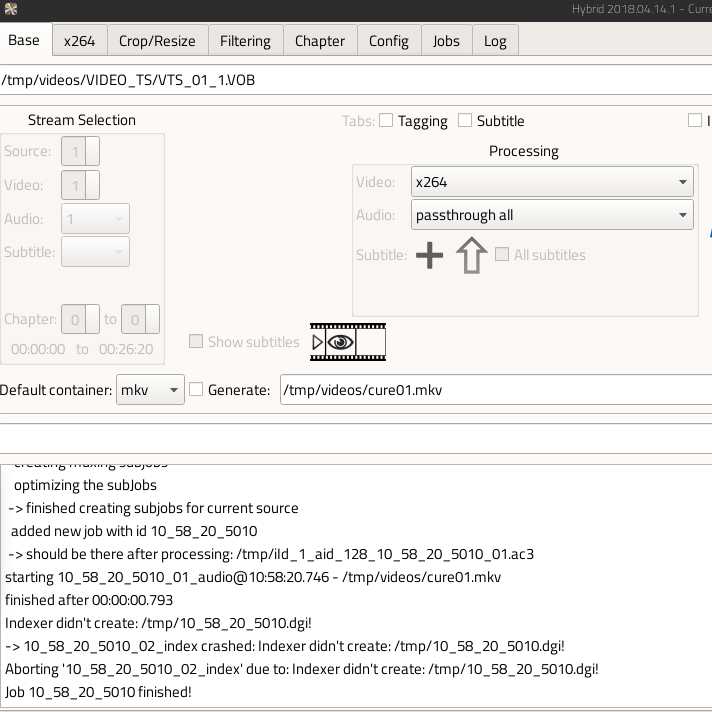
Task: View the Log tab
Action: [x=495, y=41]
